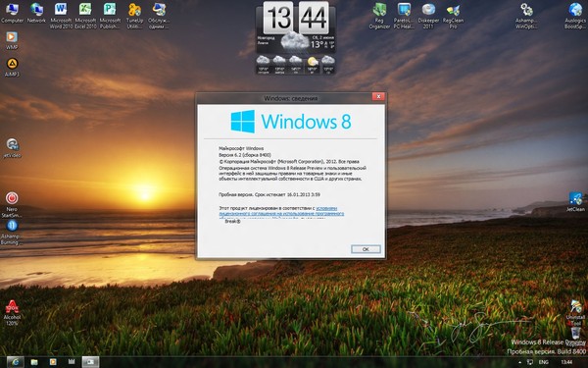Select the Ashampoo Burning desktop icon
The width and height of the screenshot is (588, 368).
pyautogui.click(x=12, y=233)
